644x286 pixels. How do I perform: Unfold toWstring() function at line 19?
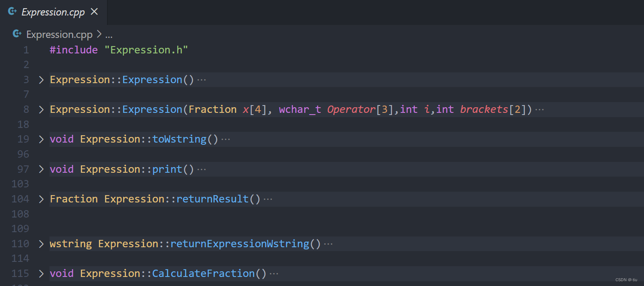click(41, 139)
